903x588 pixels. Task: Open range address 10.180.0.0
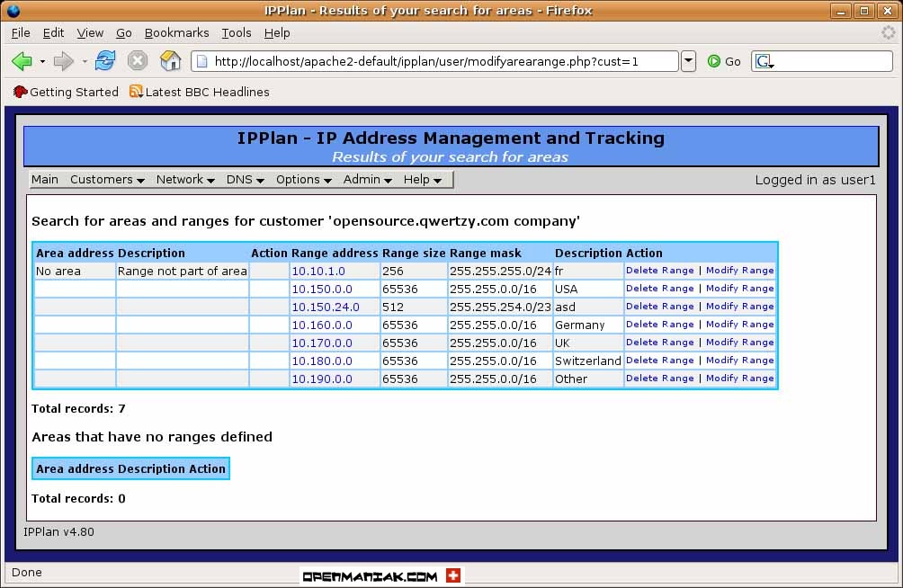322,361
